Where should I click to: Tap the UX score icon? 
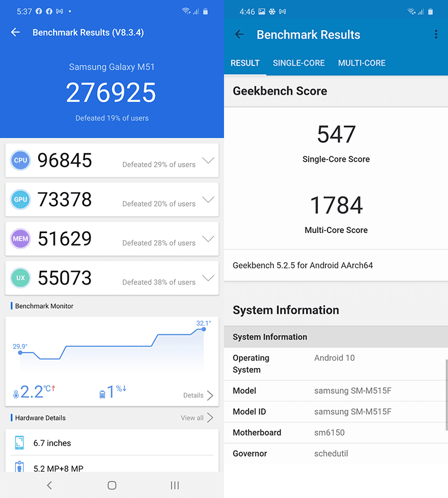point(21,278)
